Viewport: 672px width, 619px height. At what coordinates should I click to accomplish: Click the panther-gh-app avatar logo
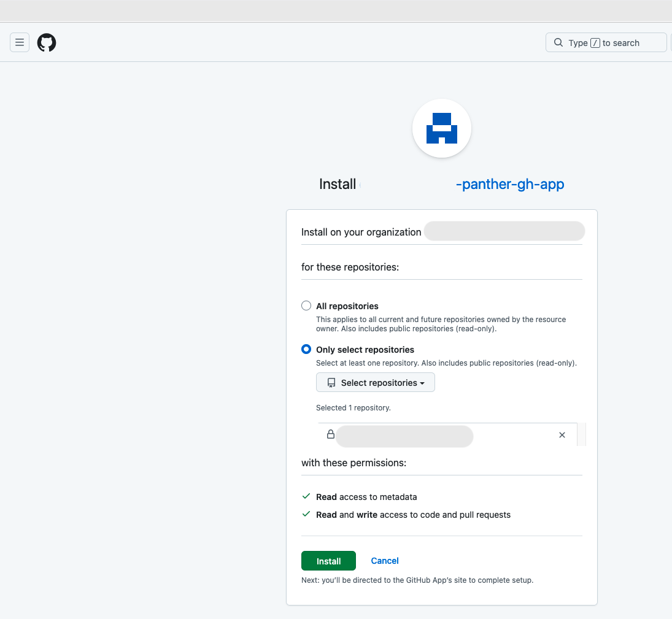pyautogui.click(x=442, y=128)
